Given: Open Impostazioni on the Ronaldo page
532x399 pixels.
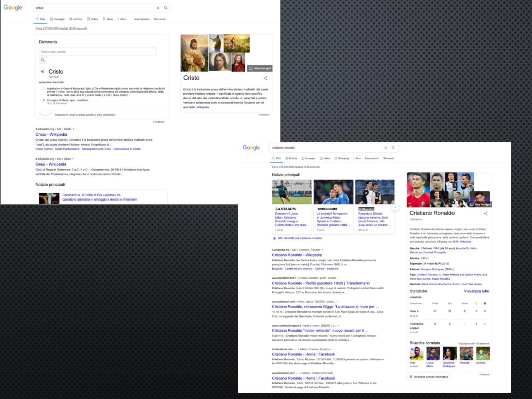Looking at the screenshot, I should coord(372,158).
